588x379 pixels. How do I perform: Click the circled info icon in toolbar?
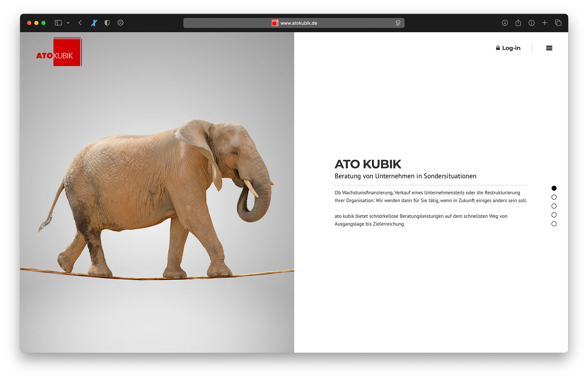pos(531,23)
